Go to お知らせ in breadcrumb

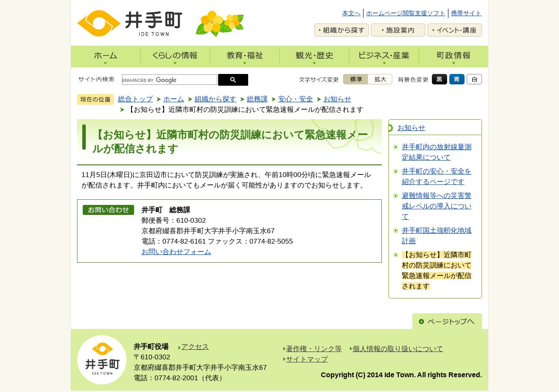click(337, 99)
